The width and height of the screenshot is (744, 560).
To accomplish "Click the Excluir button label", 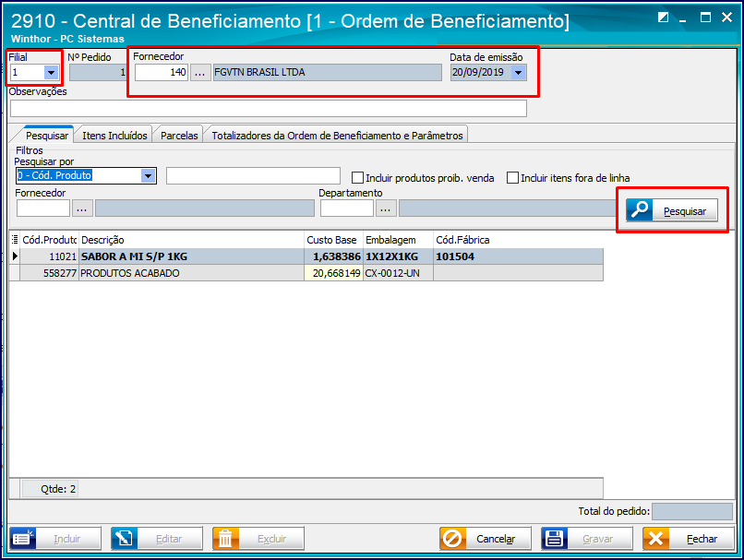I will (272, 539).
